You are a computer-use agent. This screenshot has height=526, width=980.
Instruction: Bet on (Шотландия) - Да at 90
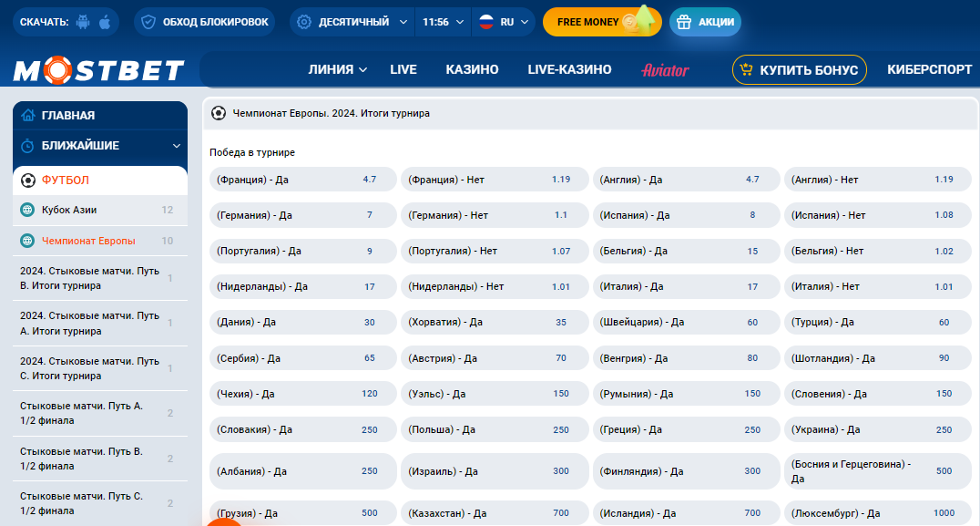coord(877,358)
